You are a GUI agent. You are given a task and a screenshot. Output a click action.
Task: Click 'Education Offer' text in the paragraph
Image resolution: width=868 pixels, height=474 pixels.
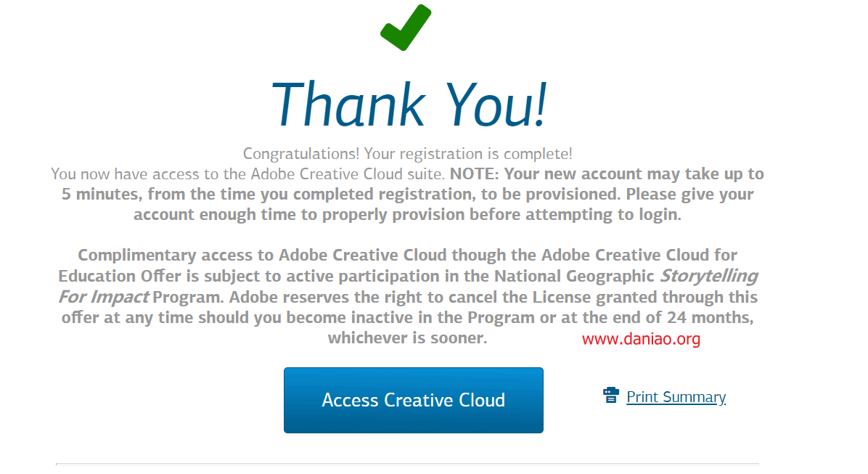[x=120, y=276]
